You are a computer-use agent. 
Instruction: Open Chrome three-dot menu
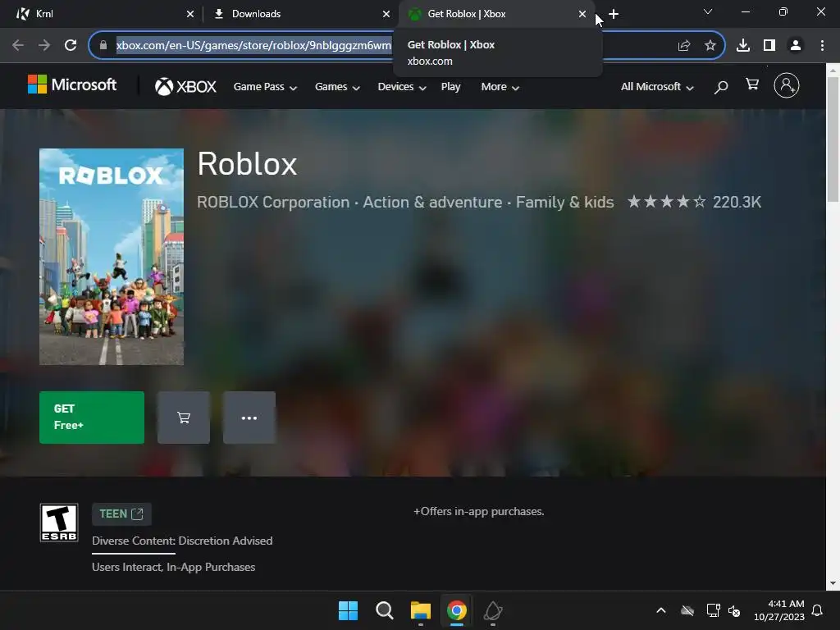pos(822,45)
